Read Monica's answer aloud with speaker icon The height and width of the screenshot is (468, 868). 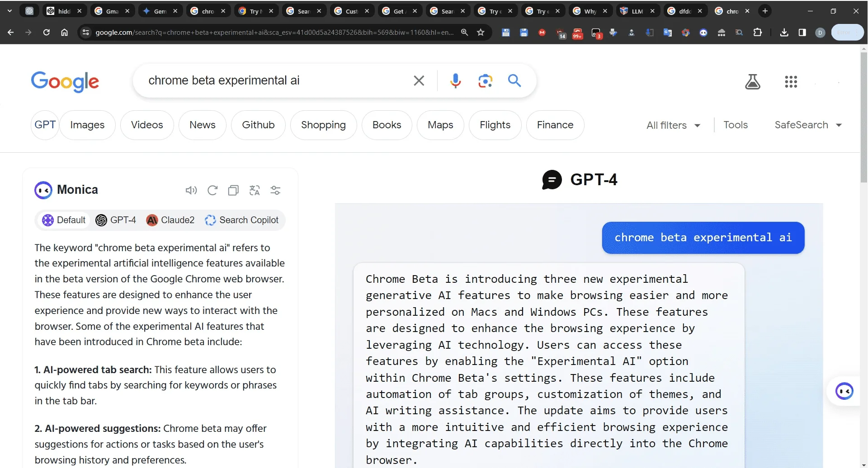tap(191, 190)
